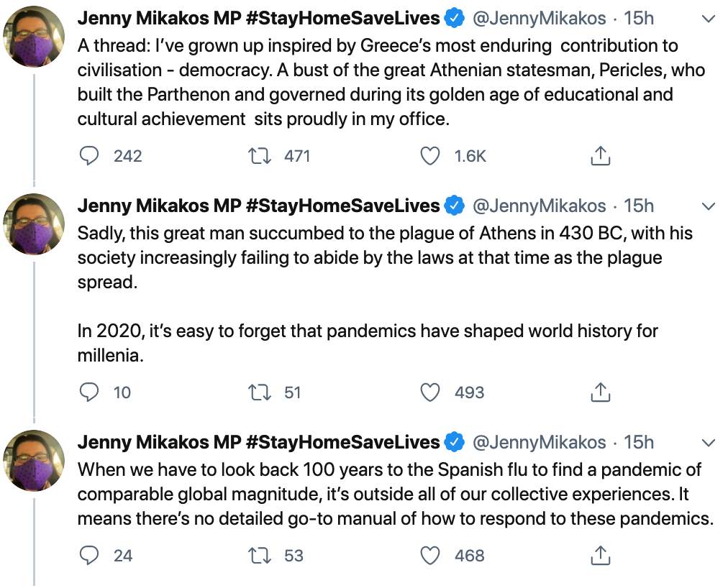Reply to the Spanish flu tweet
This screenshot has height=588, width=728.
click(x=88, y=555)
